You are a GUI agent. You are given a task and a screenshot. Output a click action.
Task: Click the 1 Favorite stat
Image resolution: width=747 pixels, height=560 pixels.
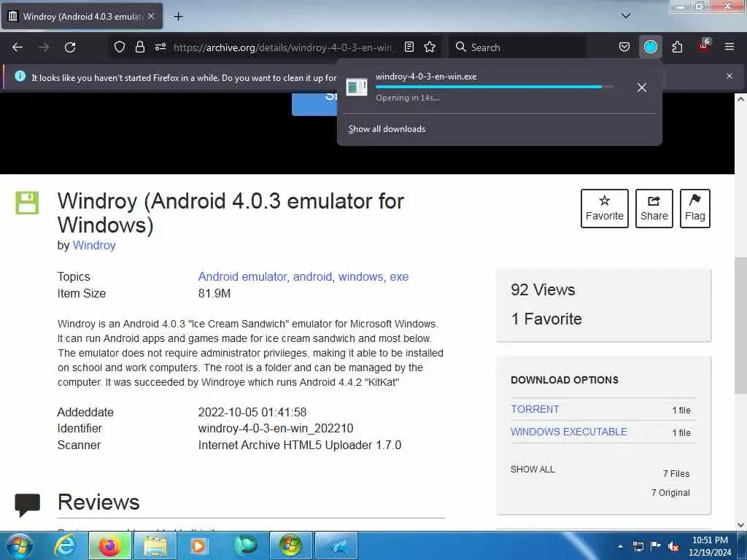tap(546, 319)
